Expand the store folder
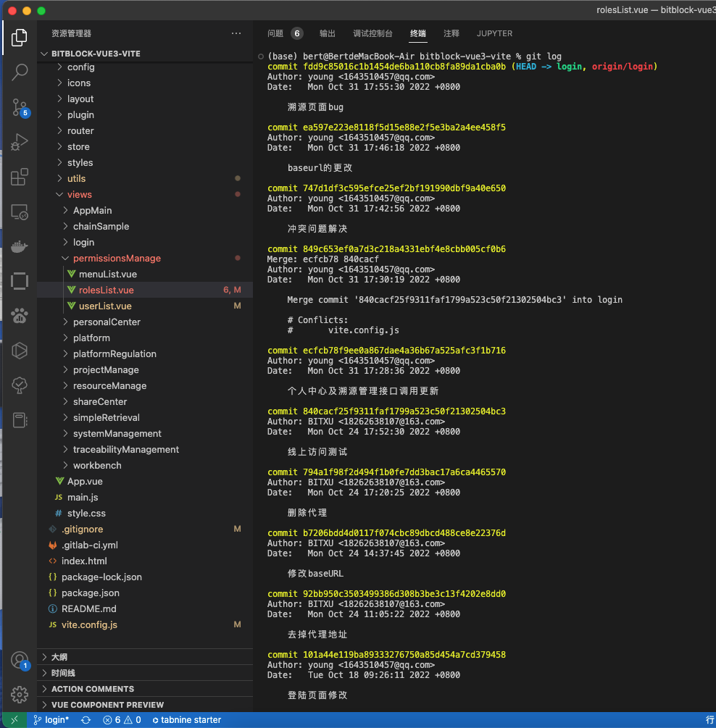Viewport: 716px width, 728px height. tap(145, 147)
